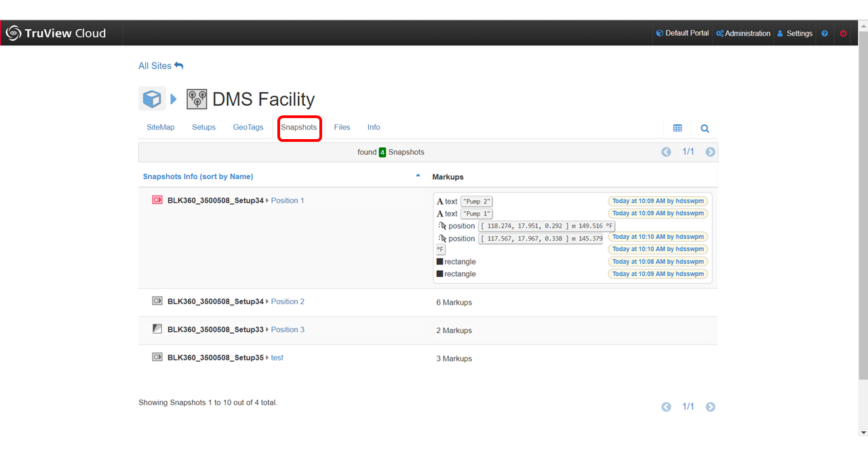Expand the 6 Markups for Position 2
The height and width of the screenshot is (456, 868).
tap(454, 303)
